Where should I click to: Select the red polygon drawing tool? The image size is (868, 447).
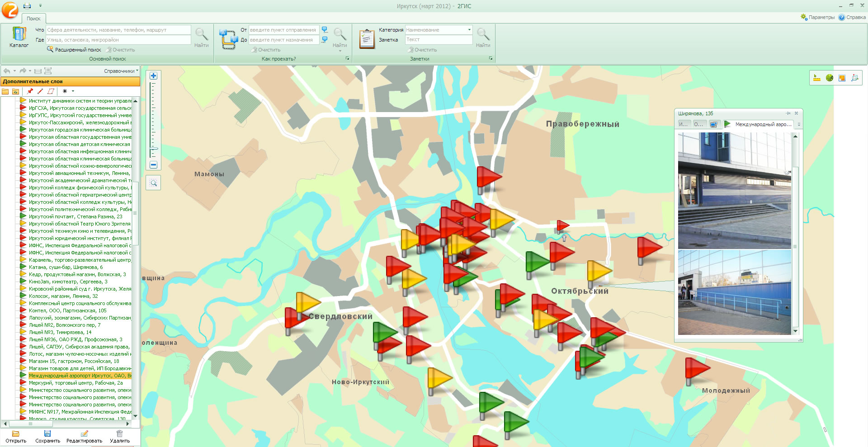51,91
